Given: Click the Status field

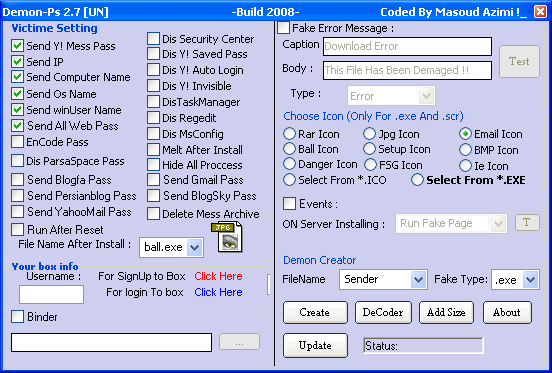Looking at the screenshot, I should point(423,346).
